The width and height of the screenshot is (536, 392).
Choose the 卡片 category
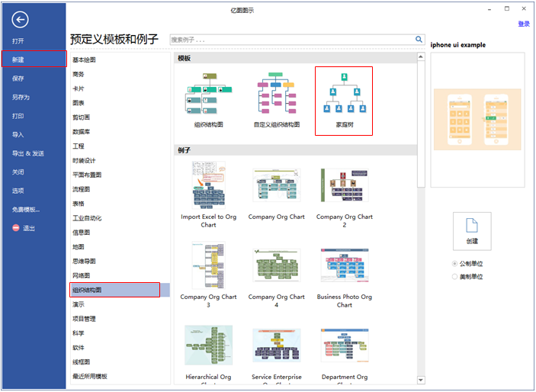pos(79,88)
